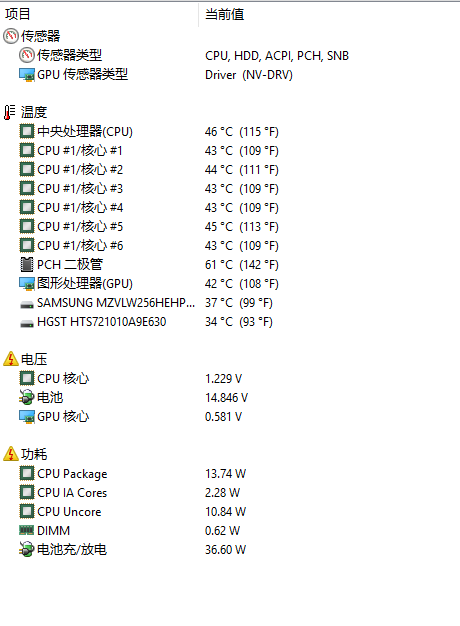Select the PCH 二极管 row label
The image size is (460, 626).
click(x=70, y=264)
